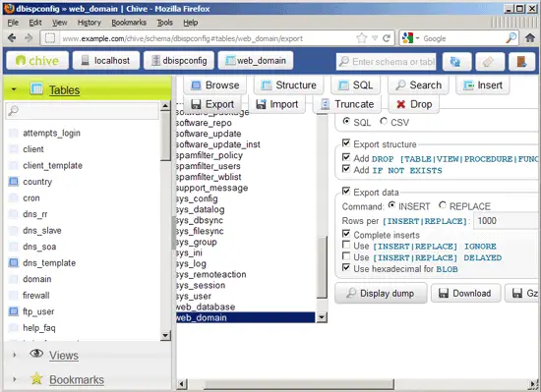Click the ftp_user table icon in sidebar
Image resolution: width=541 pixels, height=392 pixels.
tap(14, 311)
